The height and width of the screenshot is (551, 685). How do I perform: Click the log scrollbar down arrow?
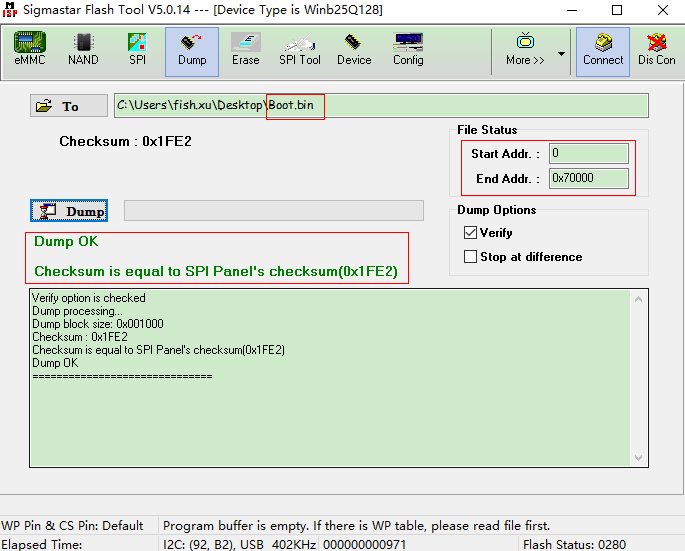[x=640, y=458]
